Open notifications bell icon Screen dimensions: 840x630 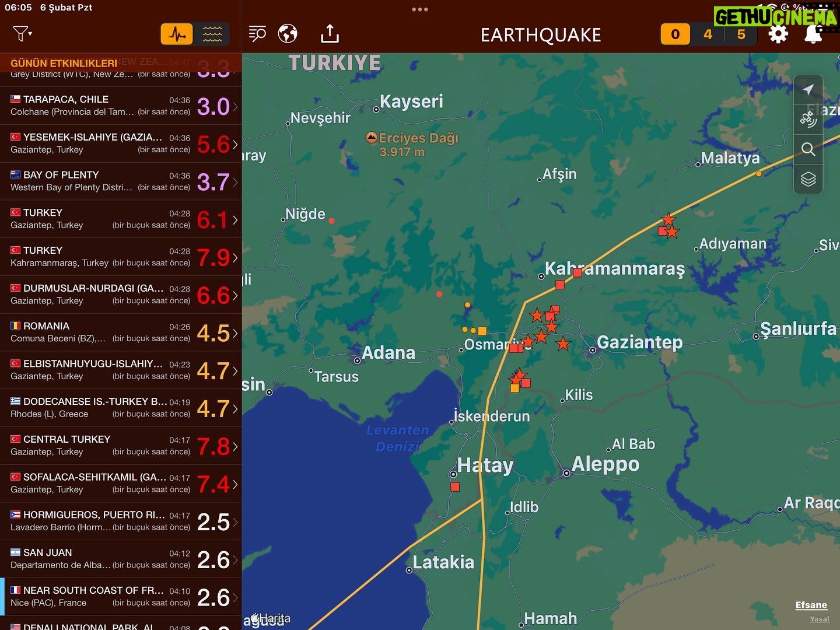pyautogui.click(x=813, y=34)
